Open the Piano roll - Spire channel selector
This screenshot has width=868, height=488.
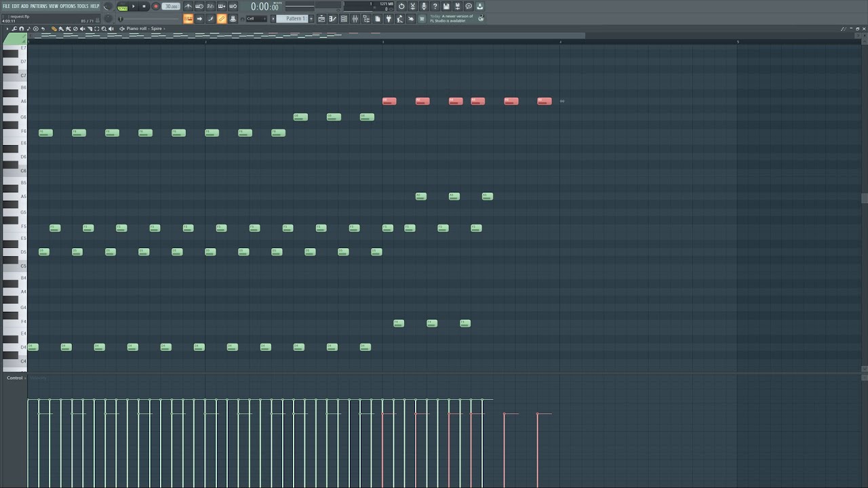144,28
